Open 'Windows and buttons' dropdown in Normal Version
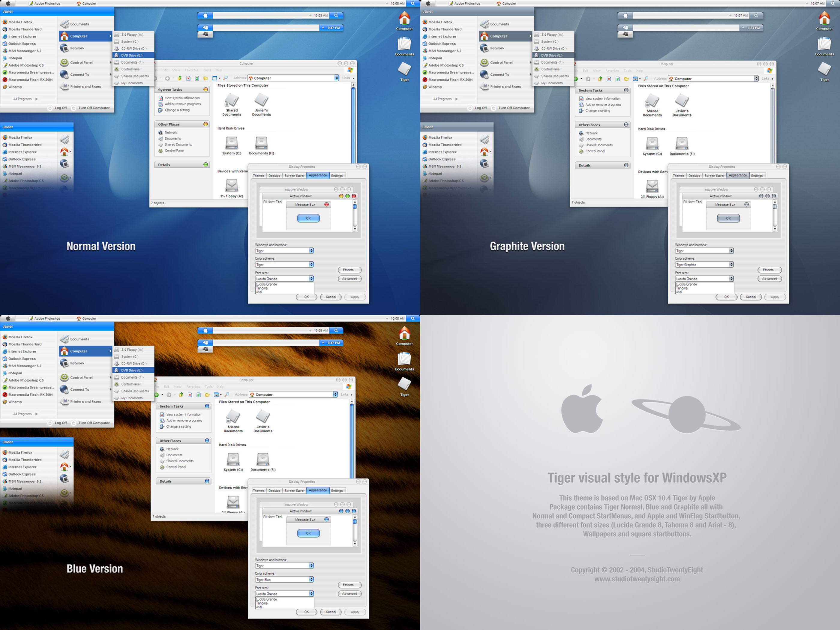 [284, 250]
